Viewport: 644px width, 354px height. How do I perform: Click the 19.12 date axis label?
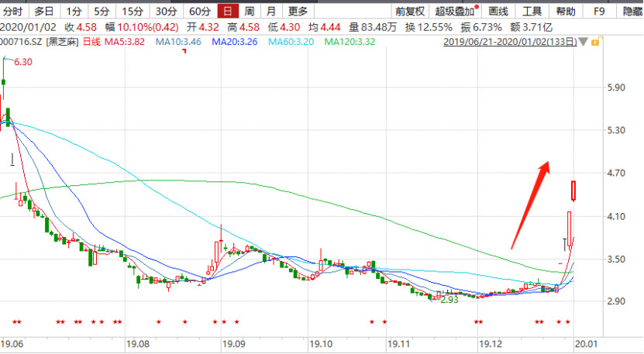tap(491, 344)
